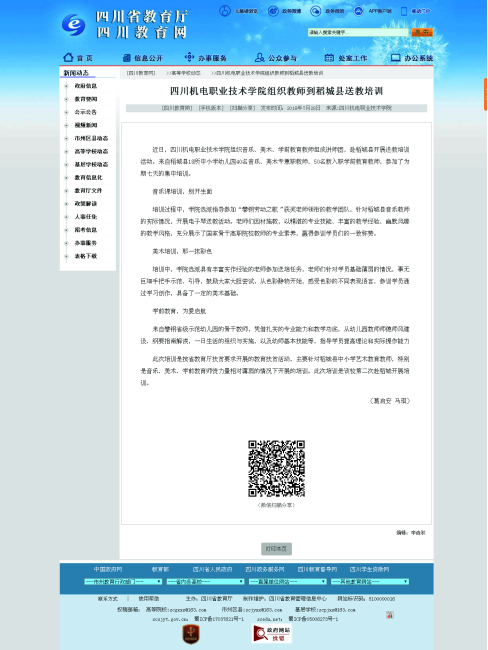Open 基层学校动态 in the sidebar
The width and height of the screenshot is (488, 650).
pos(91,165)
